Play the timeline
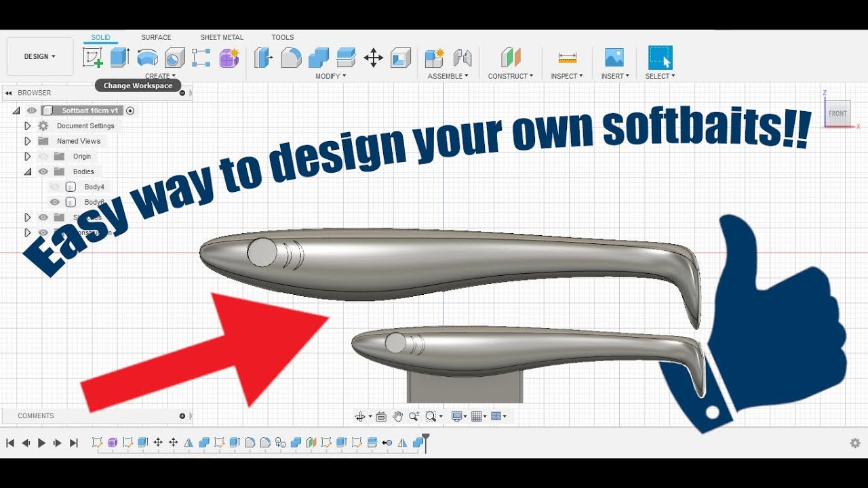The height and width of the screenshot is (488, 868). pyautogui.click(x=41, y=443)
